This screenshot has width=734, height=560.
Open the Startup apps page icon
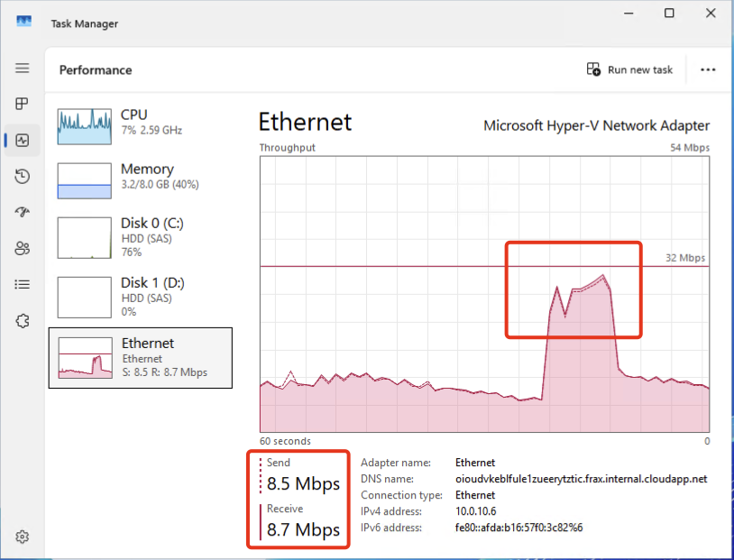[x=23, y=213]
